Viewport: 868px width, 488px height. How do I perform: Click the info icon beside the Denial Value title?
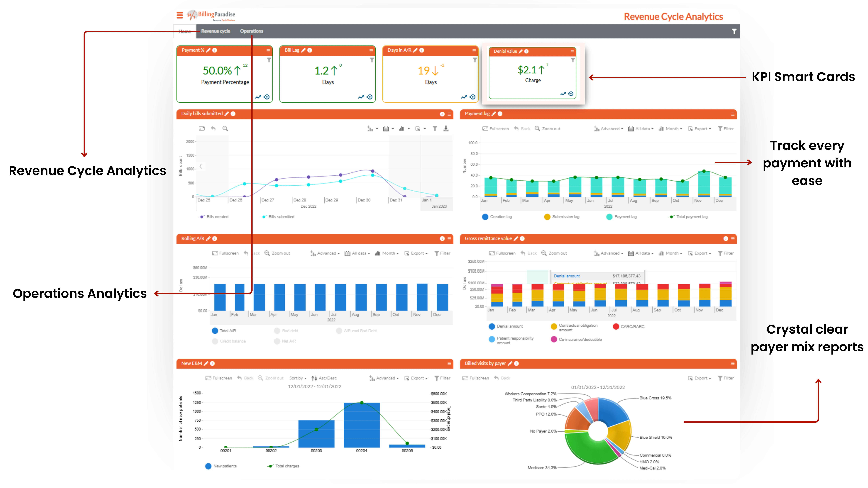pyautogui.click(x=526, y=51)
